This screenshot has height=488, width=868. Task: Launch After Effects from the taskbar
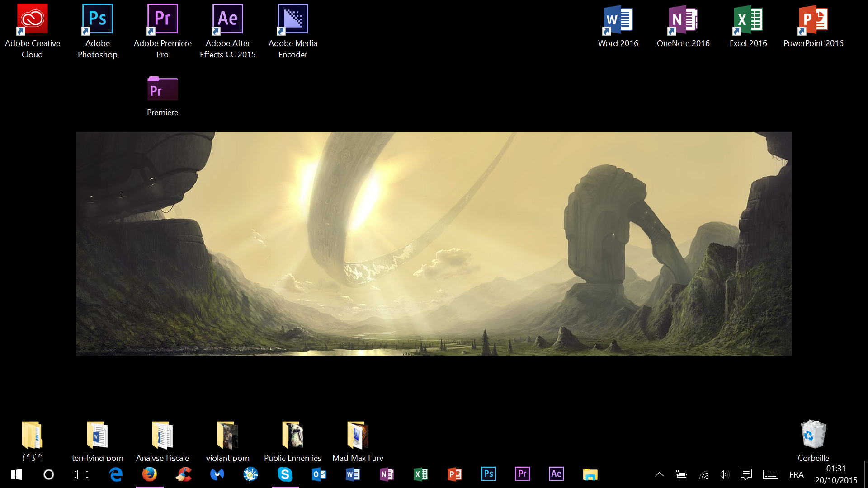coord(557,474)
